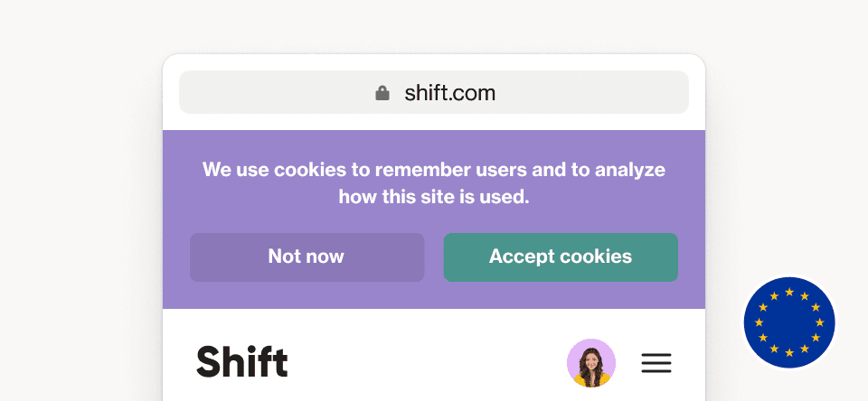Viewport: 868px width, 401px height.
Task: Click inside the grey address bar field
Action: [x=433, y=92]
